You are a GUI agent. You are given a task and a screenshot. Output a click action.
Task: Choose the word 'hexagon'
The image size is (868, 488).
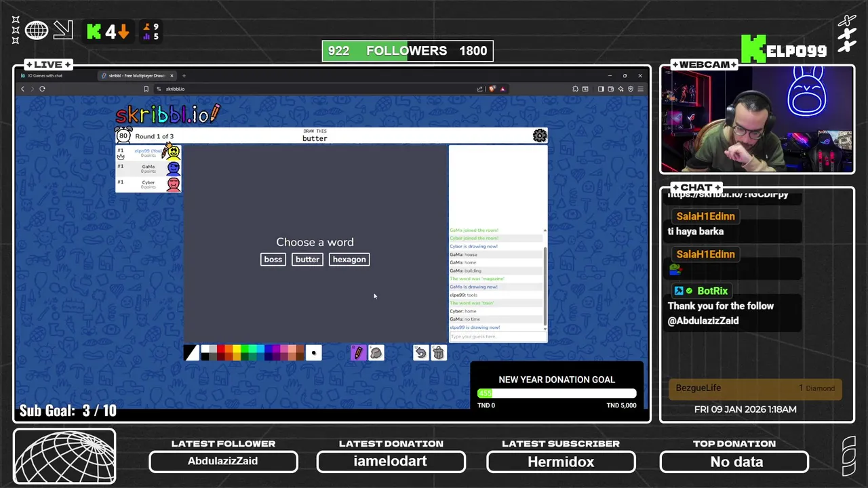click(x=349, y=260)
